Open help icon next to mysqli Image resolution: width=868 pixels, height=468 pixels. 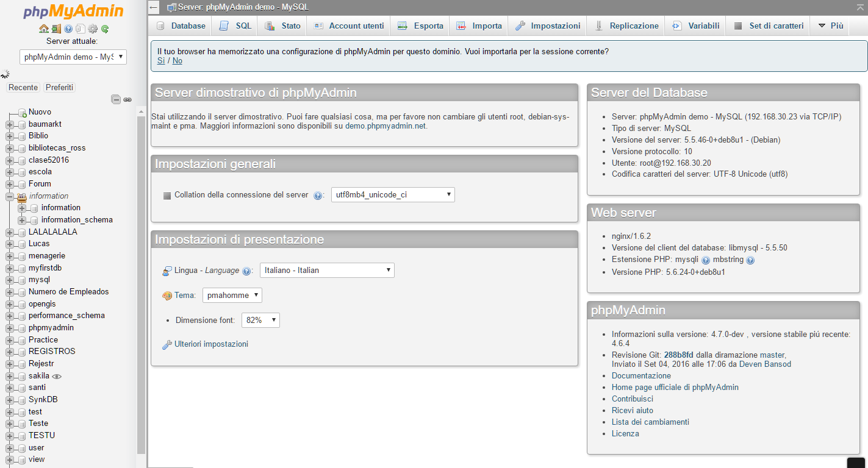click(x=706, y=260)
